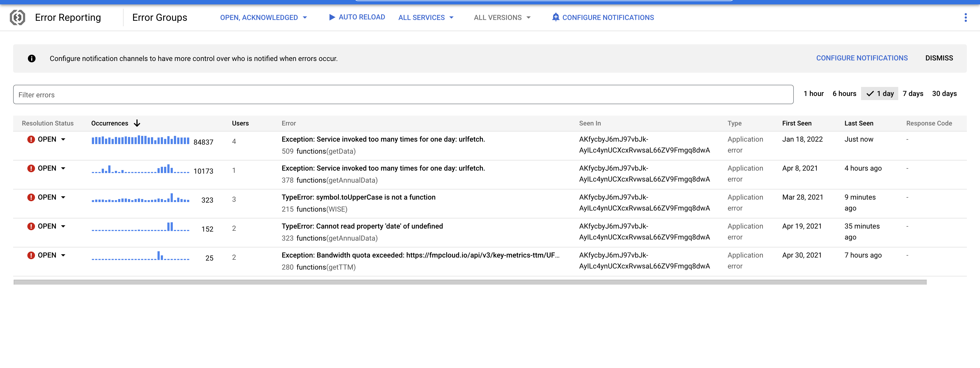Click the info icon in the notification banner
This screenshot has height=368, width=980.
coord(31,59)
